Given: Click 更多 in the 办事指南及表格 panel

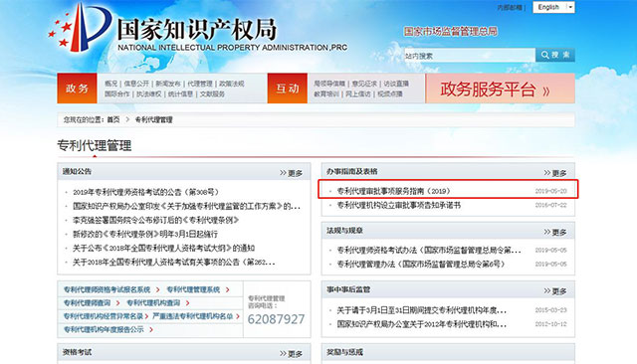Looking at the screenshot, I should click(x=555, y=173).
